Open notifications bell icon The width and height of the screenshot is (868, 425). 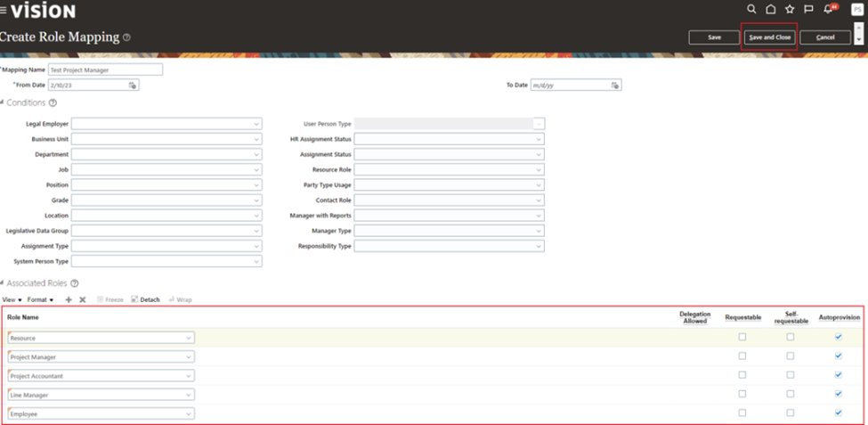click(828, 9)
